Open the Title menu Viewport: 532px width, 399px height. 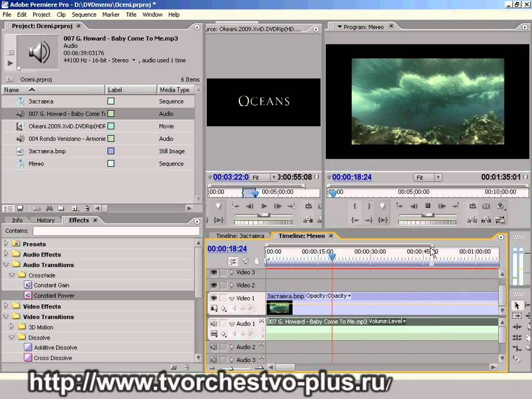131,14
